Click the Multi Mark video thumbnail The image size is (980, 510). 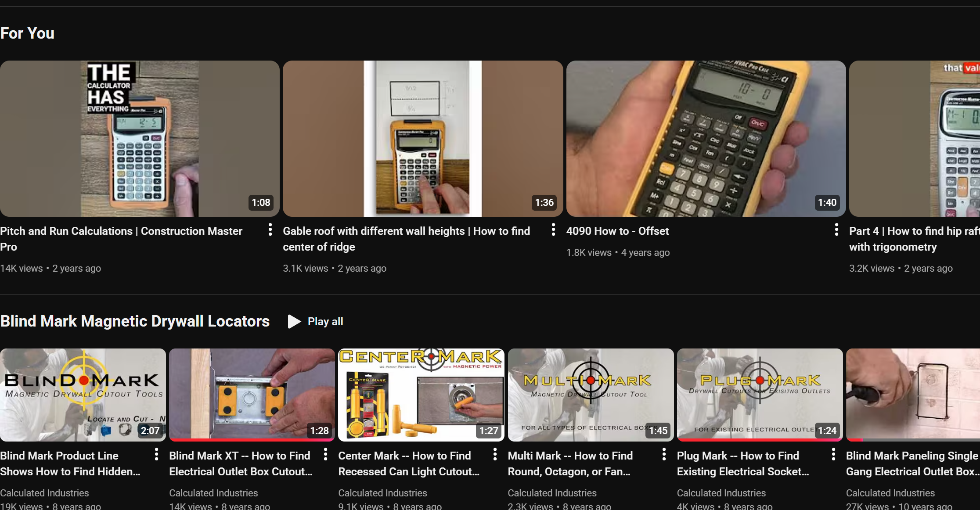click(x=591, y=395)
